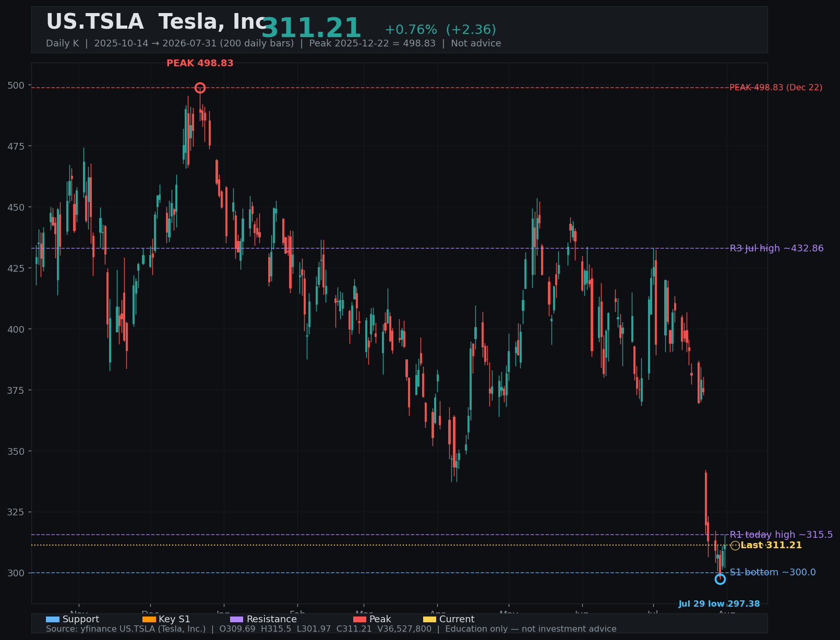Click the 'Resistance' legend text
The height and width of the screenshot is (640, 840).
pyautogui.click(x=272, y=619)
